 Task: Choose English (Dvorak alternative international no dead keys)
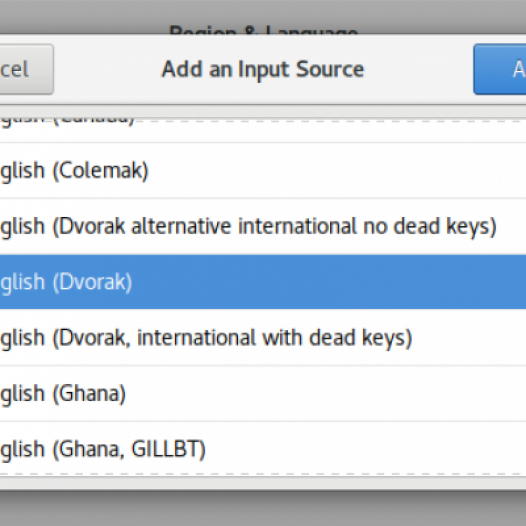(x=263, y=226)
